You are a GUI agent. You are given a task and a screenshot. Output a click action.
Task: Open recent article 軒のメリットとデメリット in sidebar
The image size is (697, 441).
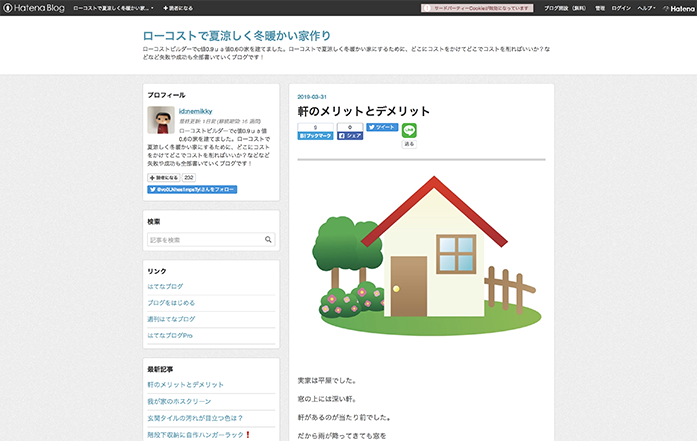tap(185, 385)
